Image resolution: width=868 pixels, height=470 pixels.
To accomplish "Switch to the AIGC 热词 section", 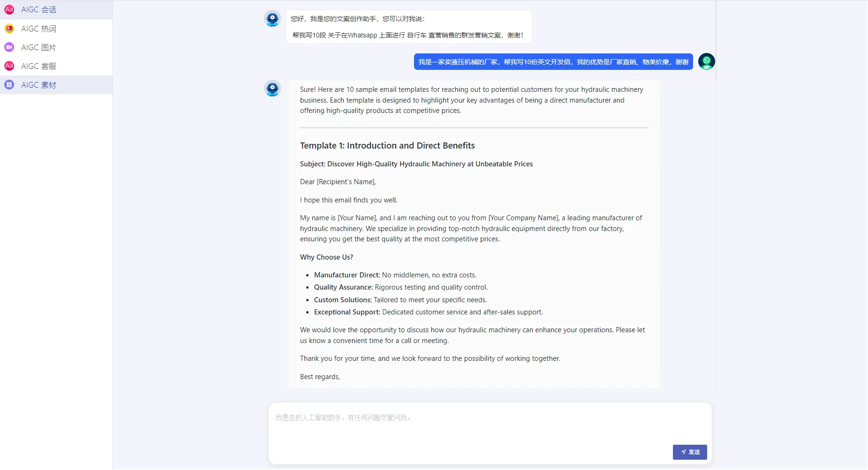I will [x=38, y=29].
